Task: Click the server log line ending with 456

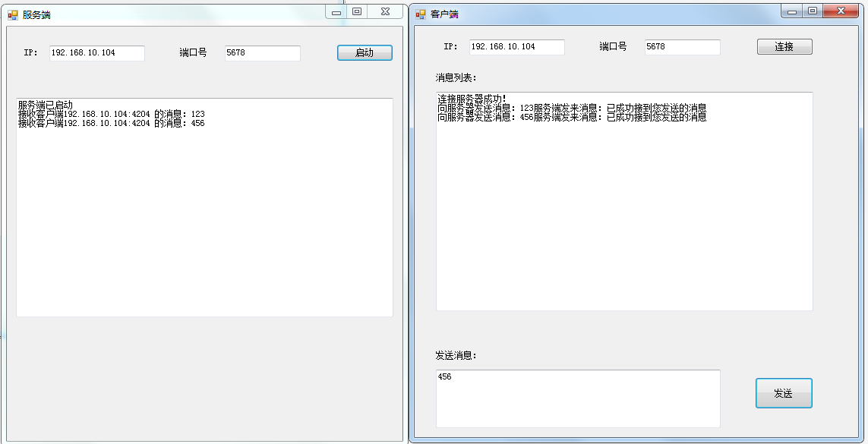Action: [112, 123]
